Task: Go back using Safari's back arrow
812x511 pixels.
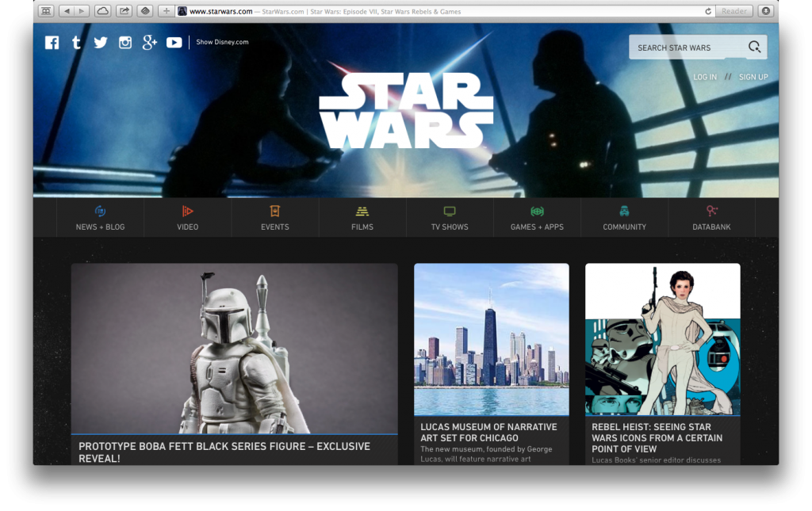Action: (66, 11)
